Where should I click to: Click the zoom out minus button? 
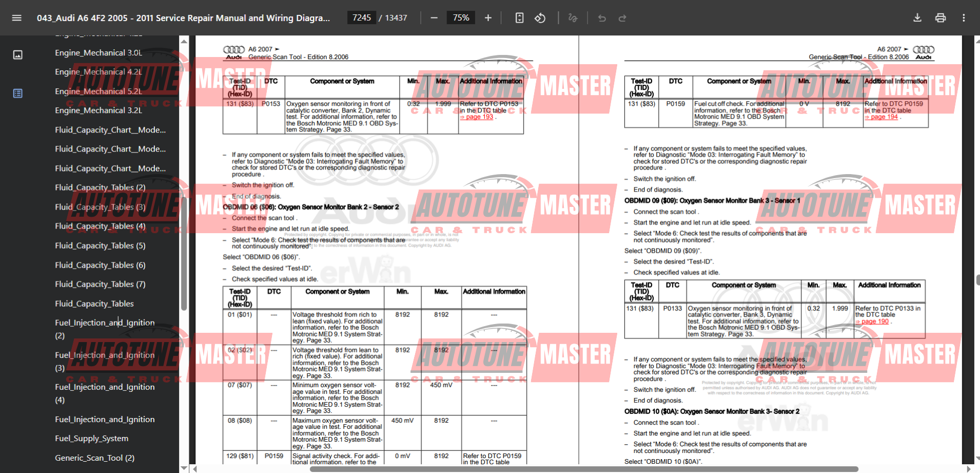[x=434, y=18]
